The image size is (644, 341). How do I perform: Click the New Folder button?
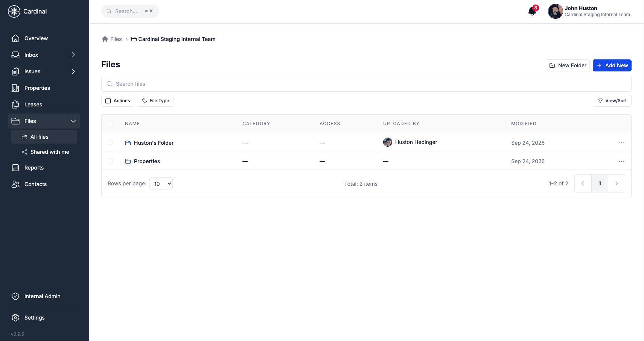[568, 65]
